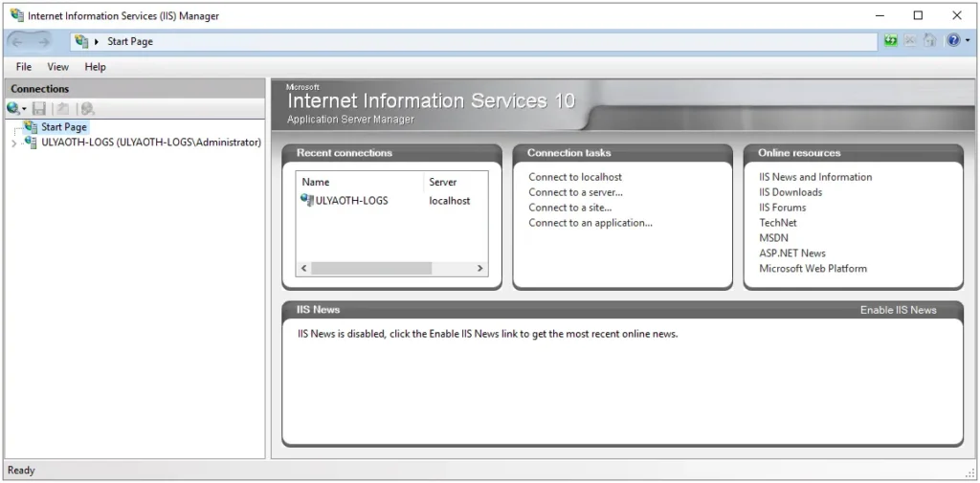The image size is (980, 483).
Task: Click the Enable IIS News link
Action: click(x=898, y=310)
